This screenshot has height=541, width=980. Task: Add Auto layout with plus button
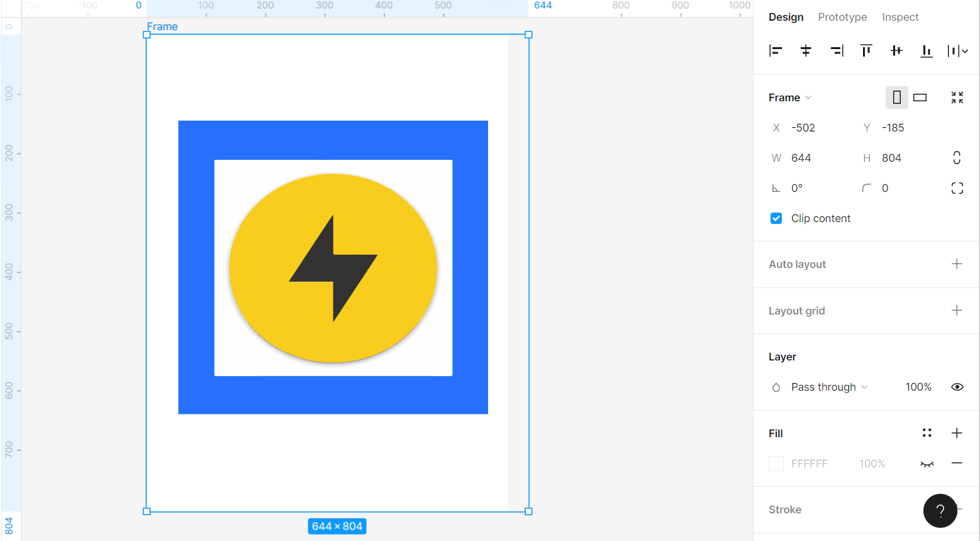click(x=957, y=264)
